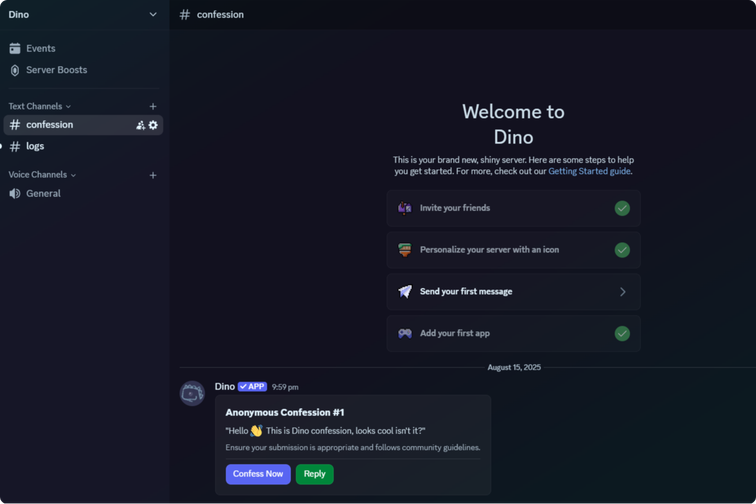Click the game controller app icon
The height and width of the screenshot is (504, 756).
(405, 333)
